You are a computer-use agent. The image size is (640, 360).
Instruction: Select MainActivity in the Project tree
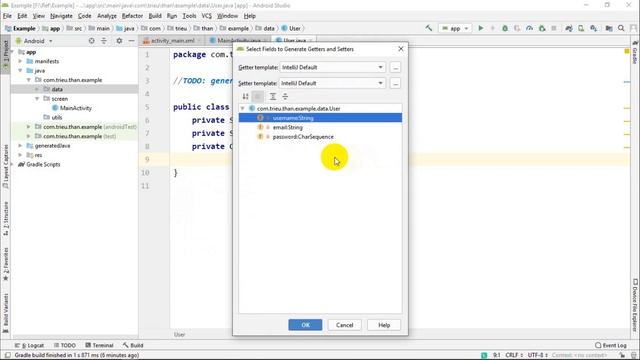(72, 108)
